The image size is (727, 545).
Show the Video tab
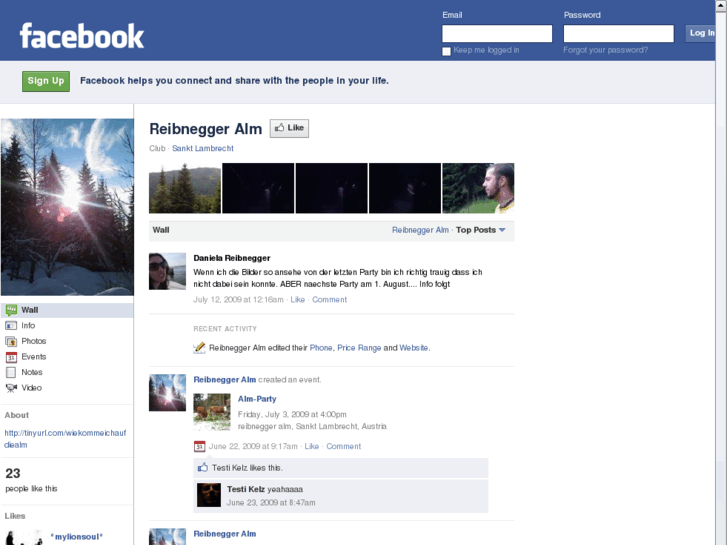(x=67, y=388)
